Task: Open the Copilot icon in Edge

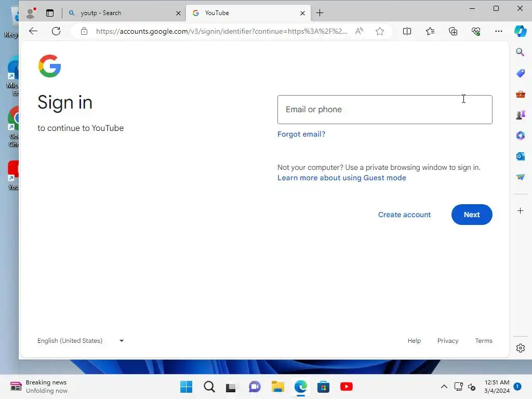Action: pyautogui.click(x=520, y=31)
